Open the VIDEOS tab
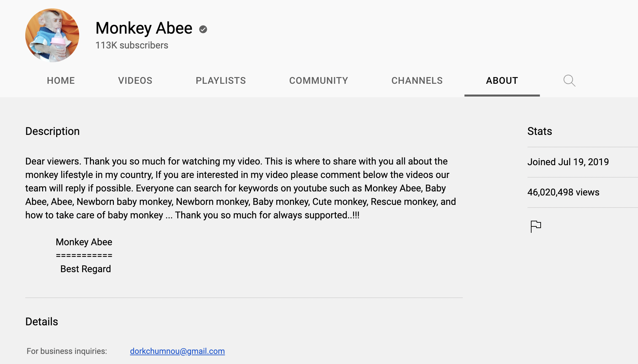Image resolution: width=638 pixels, height=364 pixels. point(135,81)
